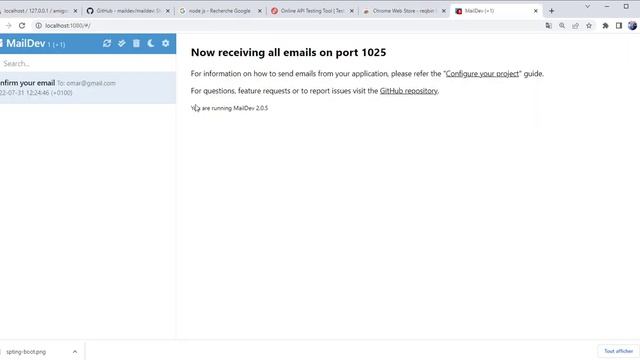
Task: Close the node.js Google search tab
Action: point(260,11)
